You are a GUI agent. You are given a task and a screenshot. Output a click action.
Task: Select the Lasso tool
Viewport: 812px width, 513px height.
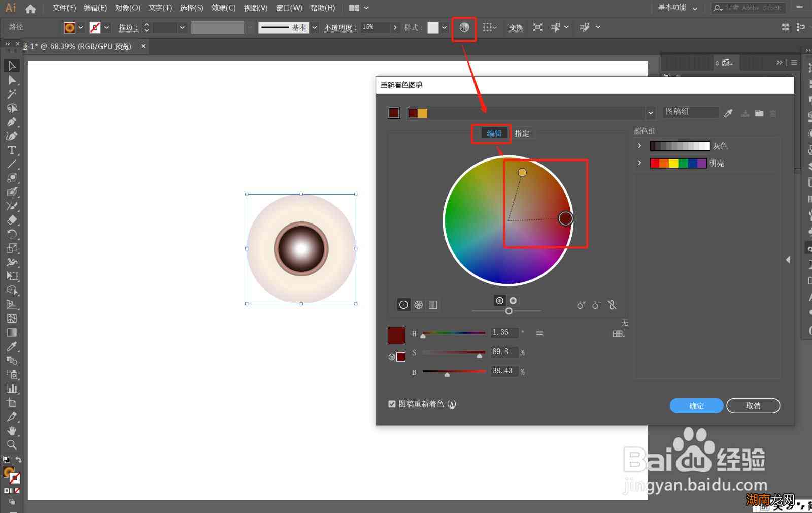pyautogui.click(x=12, y=108)
